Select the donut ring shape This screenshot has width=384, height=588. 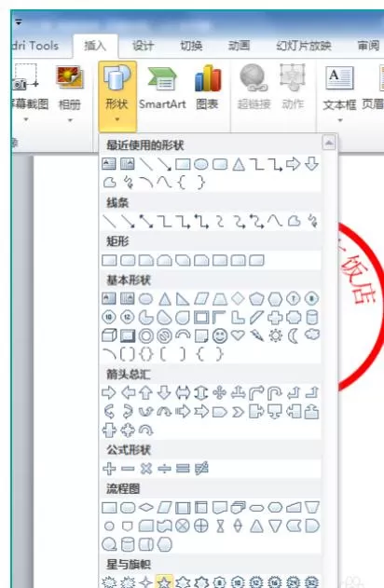point(146,336)
